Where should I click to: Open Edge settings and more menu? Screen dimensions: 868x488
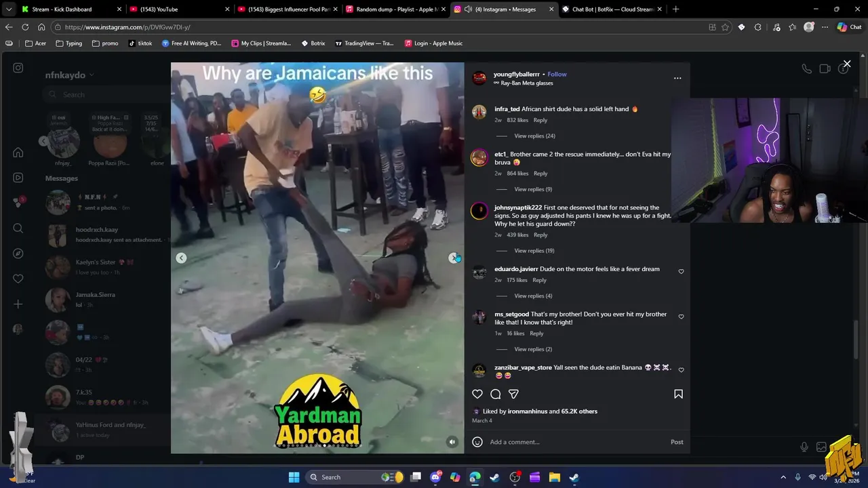click(x=825, y=27)
